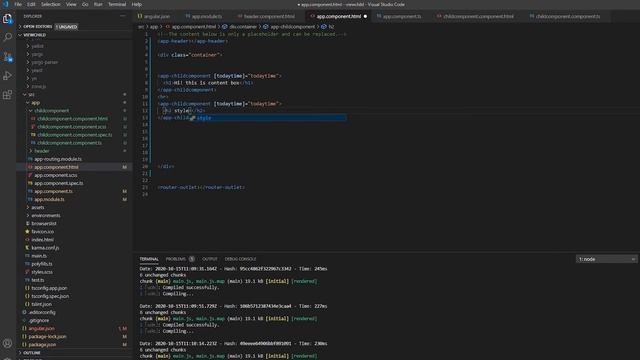Screen dimensions: 640x360
Task: Open the Terminal menu
Action: click(x=117, y=4)
